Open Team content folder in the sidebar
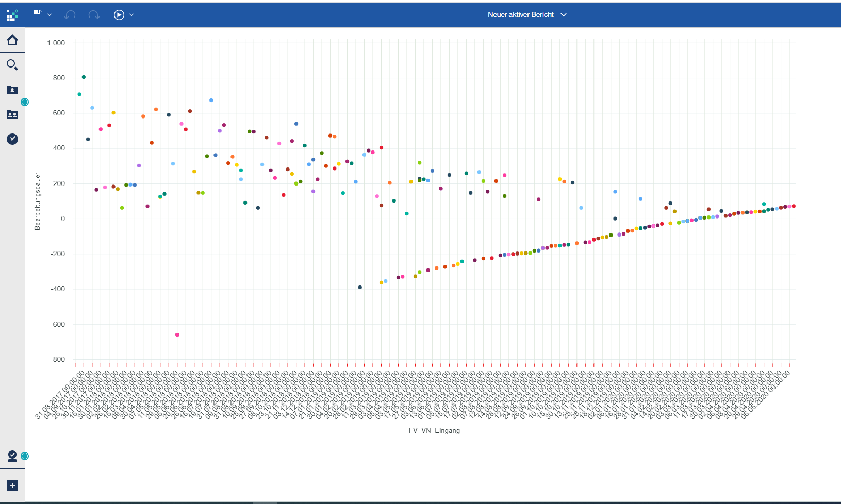The width and height of the screenshot is (841, 504). [x=12, y=114]
